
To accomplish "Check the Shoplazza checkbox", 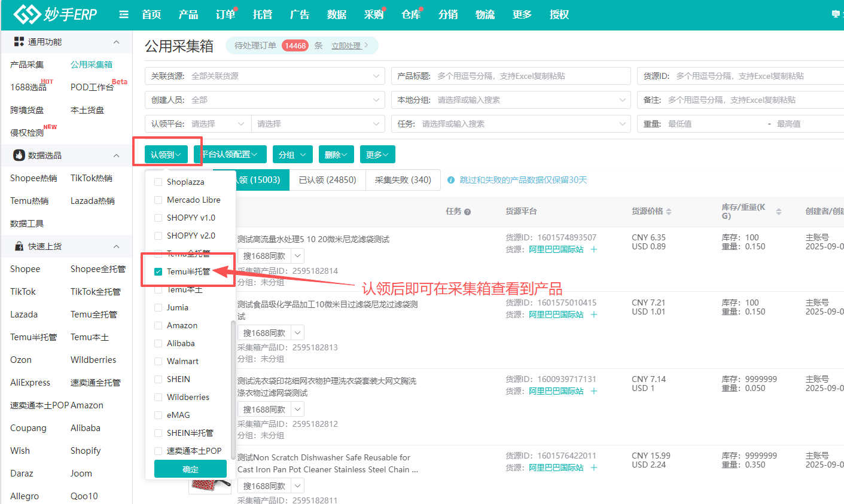I will click(x=159, y=182).
